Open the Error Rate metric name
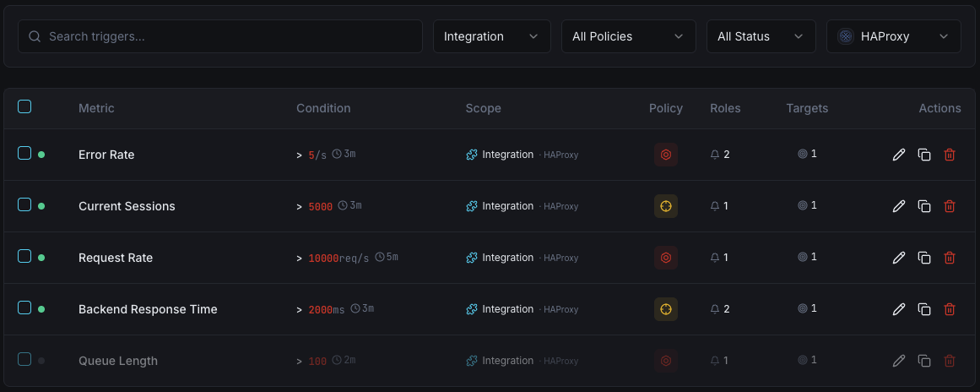The width and height of the screenshot is (980, 392). point(106,155)
